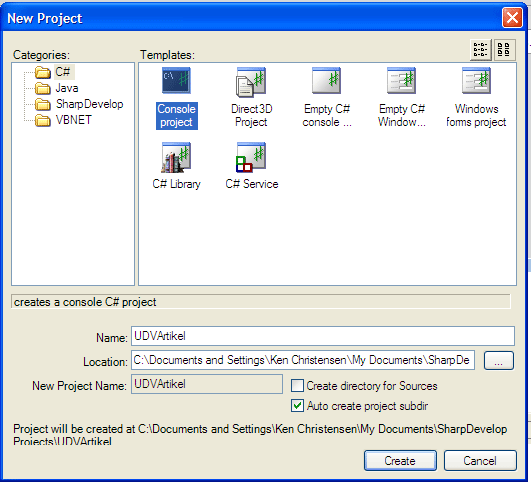
Task: Open the C# category folder
Action: pos(55,72)
